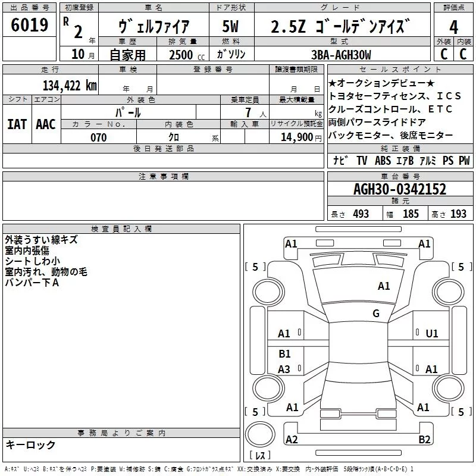
Task: Click the ★オークションデビュー★ sales point line
Action: [x=381, y=83]
